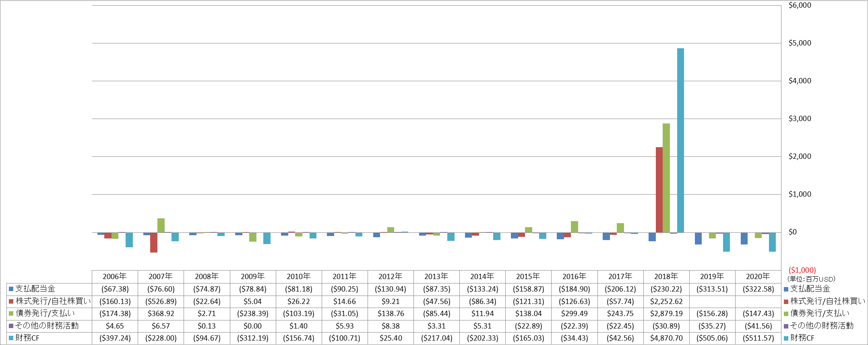Click the ($505.06) 財務CF cell
The image size is (868, 345).
point(712,338)
